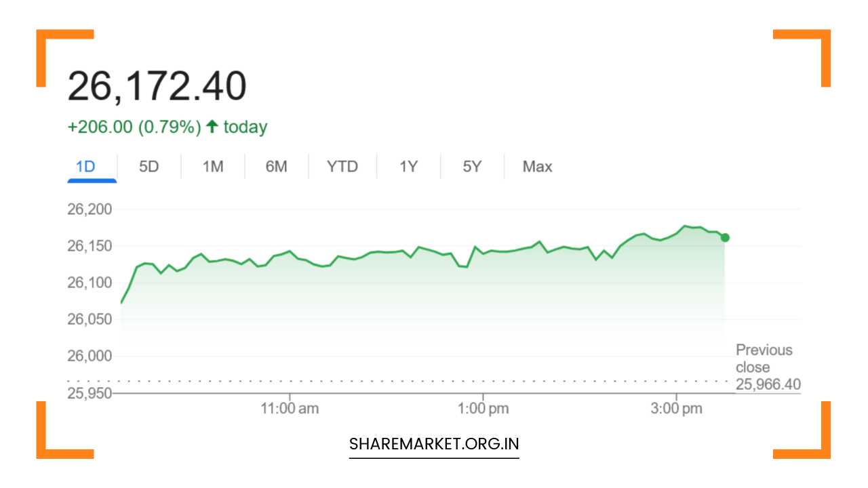Click the 26,200 price axis label
Screen dimensions: 868x488
click(90, 209)
